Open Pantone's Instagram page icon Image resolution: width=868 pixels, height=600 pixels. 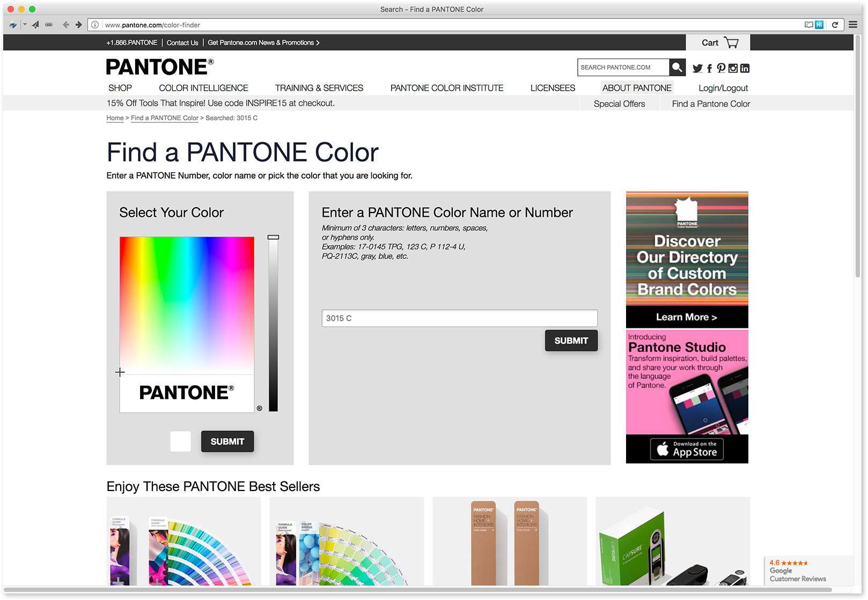pos(733,68)
